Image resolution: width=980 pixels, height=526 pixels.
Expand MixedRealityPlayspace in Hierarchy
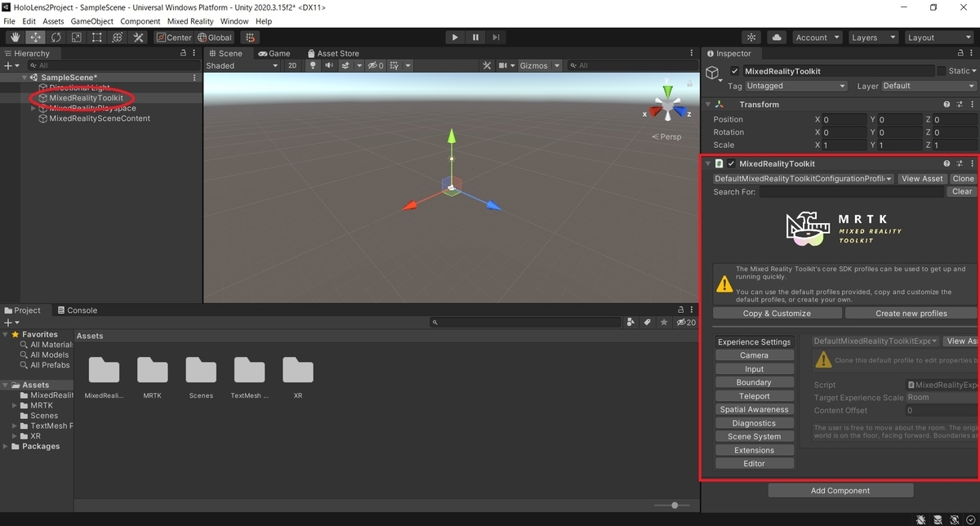coord(33,108)
